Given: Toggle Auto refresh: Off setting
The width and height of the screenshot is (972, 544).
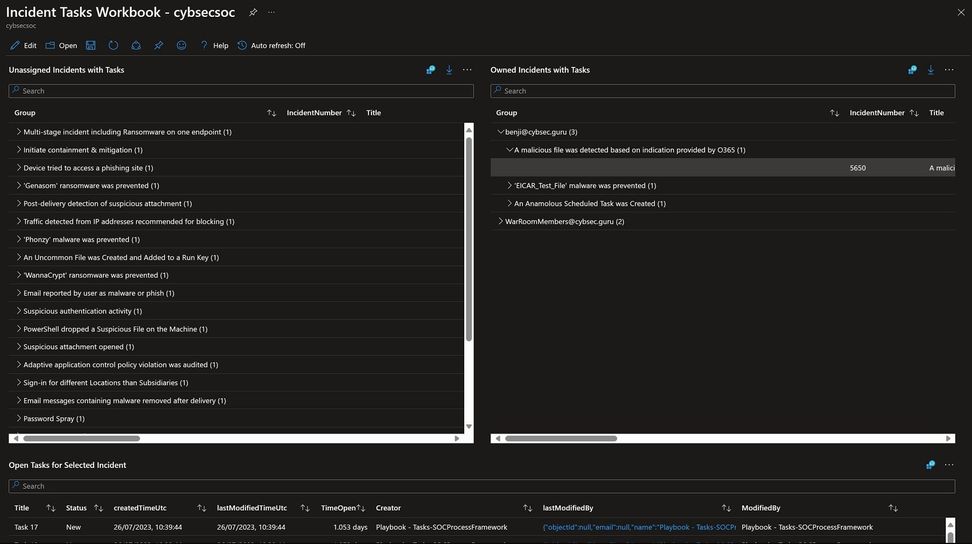Looking at the screenshot, I should 272,45.
